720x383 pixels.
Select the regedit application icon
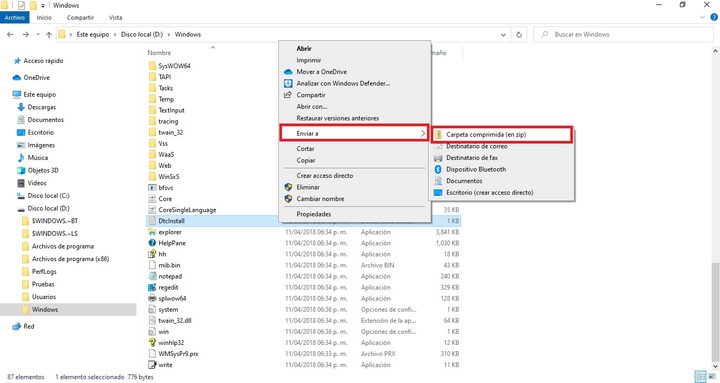point(152,287)
